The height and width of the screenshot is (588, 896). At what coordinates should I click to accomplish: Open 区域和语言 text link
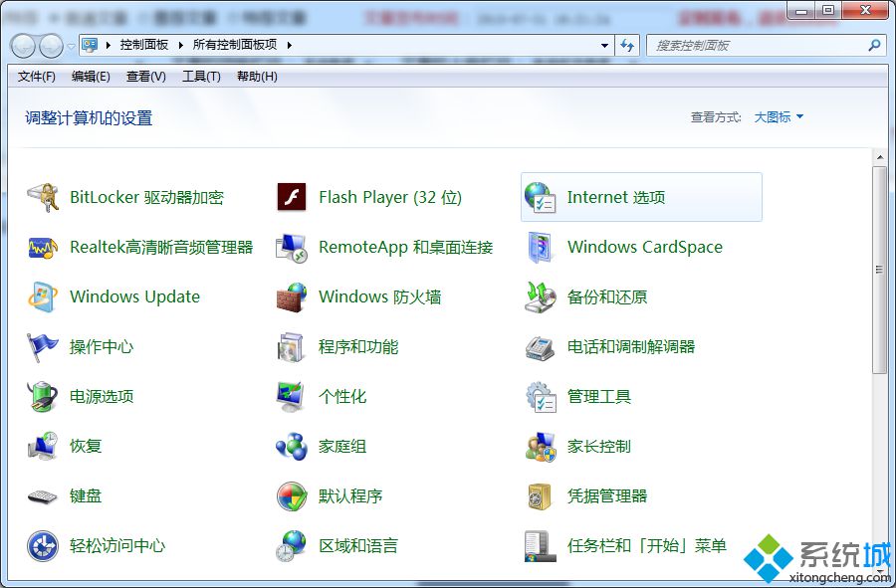tap(358, 546)
